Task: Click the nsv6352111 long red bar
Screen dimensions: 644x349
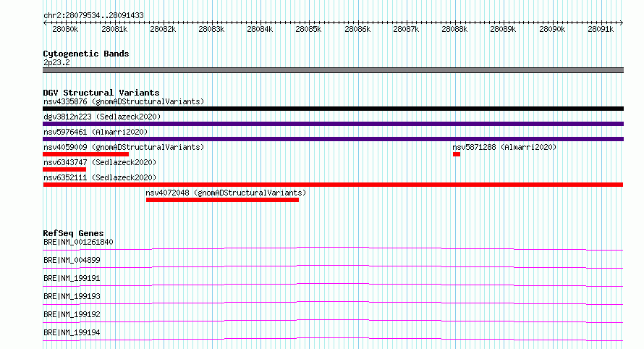Action: click(333, 185)
